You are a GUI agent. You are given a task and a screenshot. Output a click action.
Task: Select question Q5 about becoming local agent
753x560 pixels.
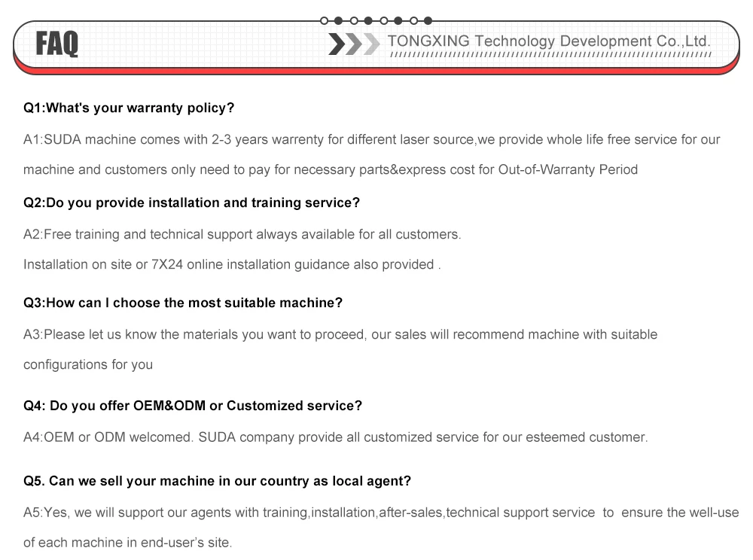(217, 481)
